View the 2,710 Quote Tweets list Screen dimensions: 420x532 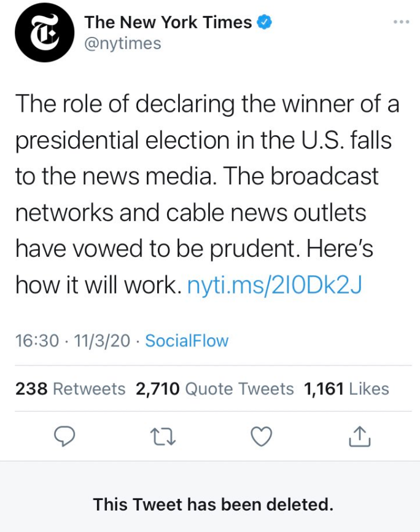[215, 389]
